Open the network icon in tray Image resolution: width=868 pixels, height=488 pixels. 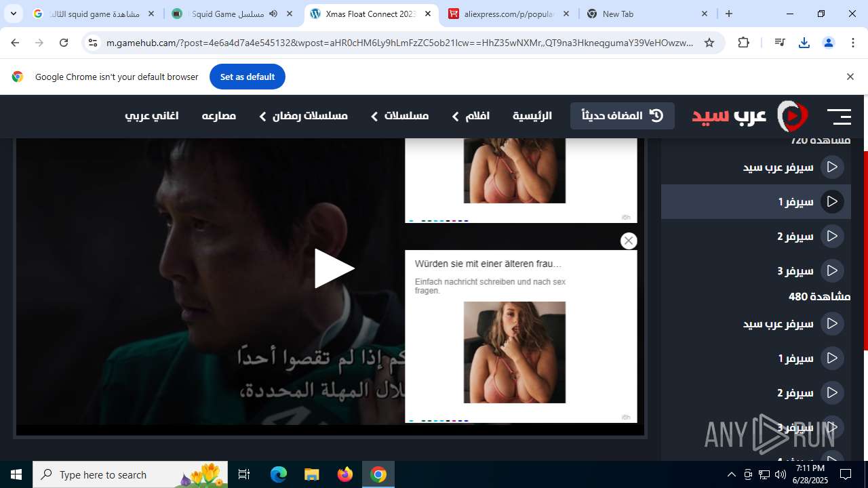tap(764, 474)
